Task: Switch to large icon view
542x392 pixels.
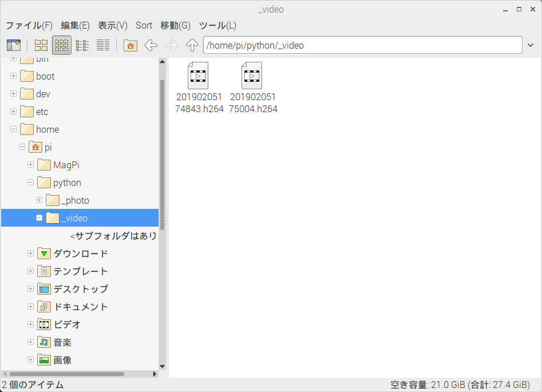Action: pos(41,45)
